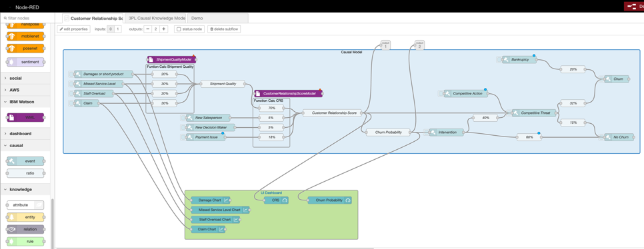The width and height of the screenshot is (644, 249).
Task: Click the Staff Overload Chart node
Action: click(215, 220)
